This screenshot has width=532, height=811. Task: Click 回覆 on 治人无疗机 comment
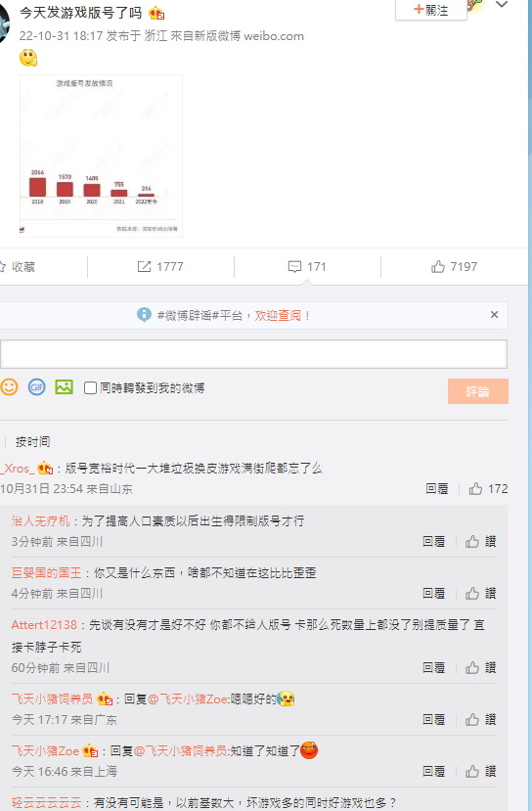(434, 542)
